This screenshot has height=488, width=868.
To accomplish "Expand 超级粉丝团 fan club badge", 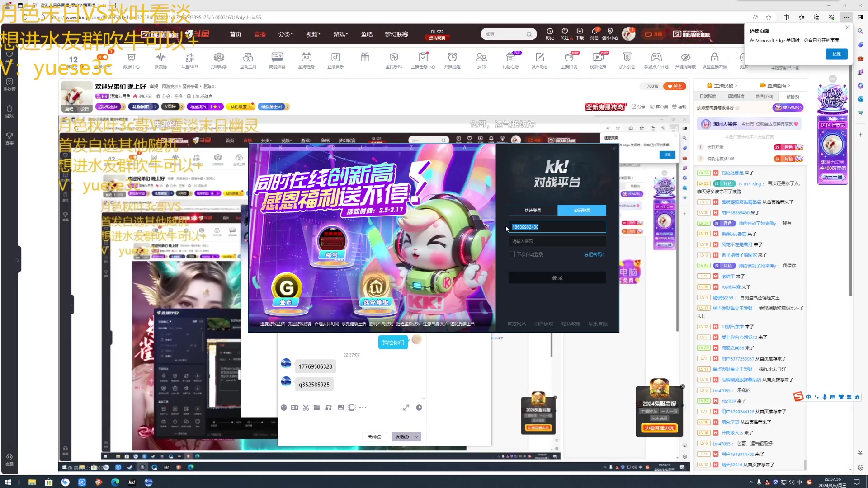I will point(111,107).
